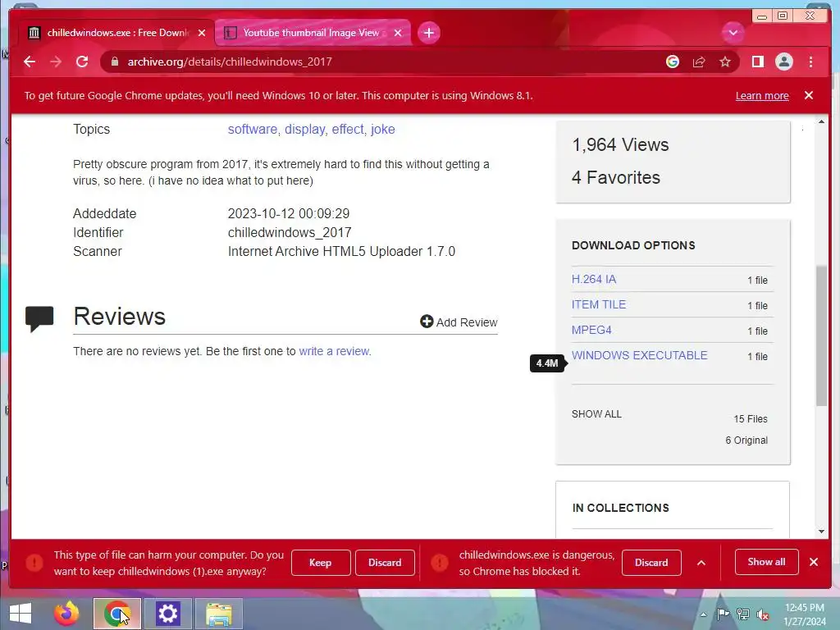
Task: Open the Learn more link
Action: coord(762,95)
